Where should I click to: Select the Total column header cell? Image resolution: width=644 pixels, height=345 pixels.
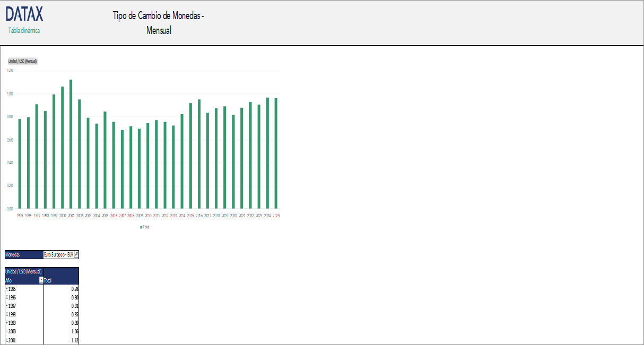[x=61, y=280]
